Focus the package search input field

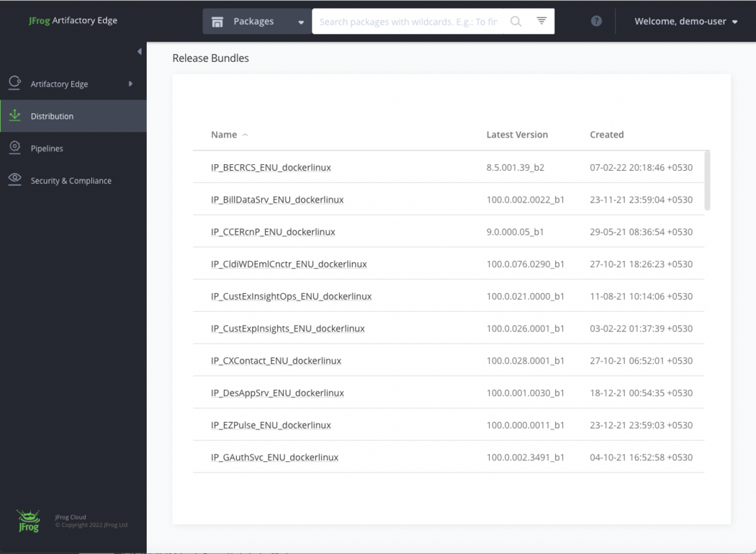(408, 21)
